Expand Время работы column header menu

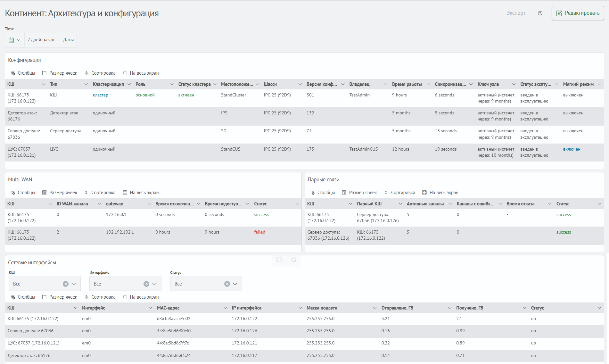428,84
